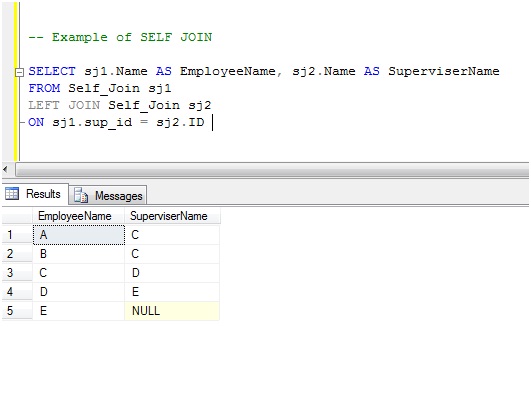Select the SuperviserName column header

172,216
